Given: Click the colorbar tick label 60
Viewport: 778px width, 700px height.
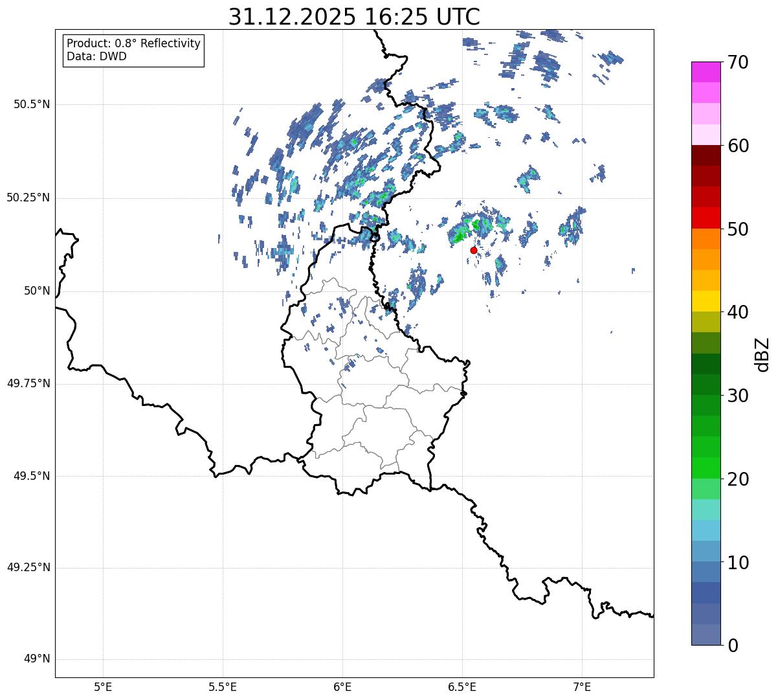Looking at the screenshot, I should [x=739, y=146].
